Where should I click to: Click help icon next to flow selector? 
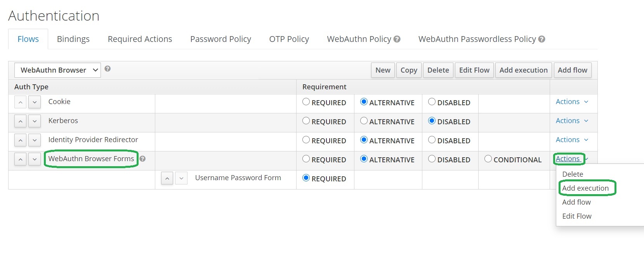point(108,69)
